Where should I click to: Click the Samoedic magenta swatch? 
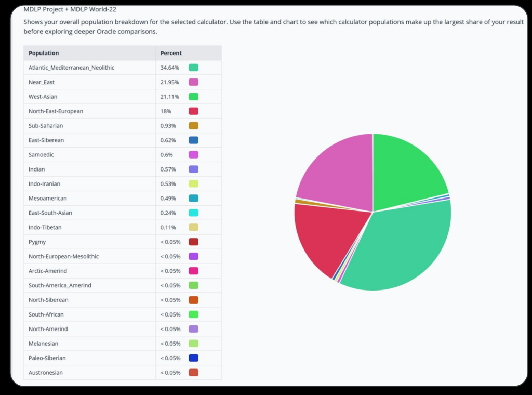pos(193,155)
